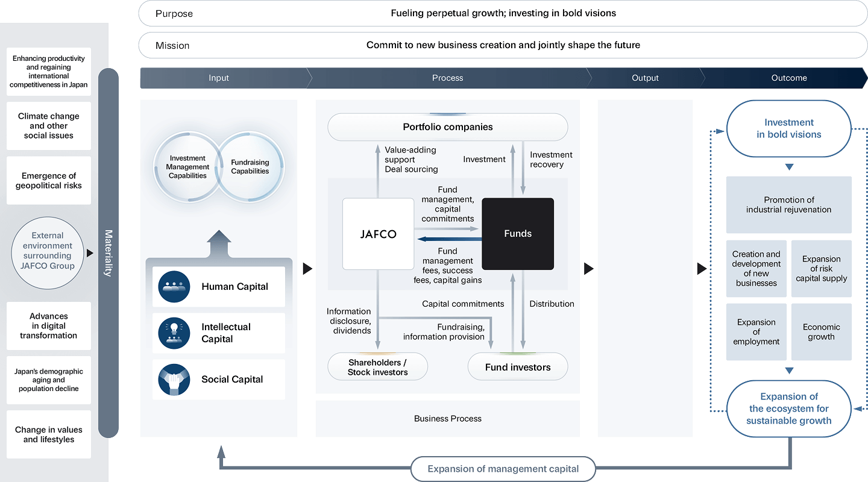The width and height of the screenshot is (868, 482).
Task: Click the Fund investors box
Action: (518, 367)
